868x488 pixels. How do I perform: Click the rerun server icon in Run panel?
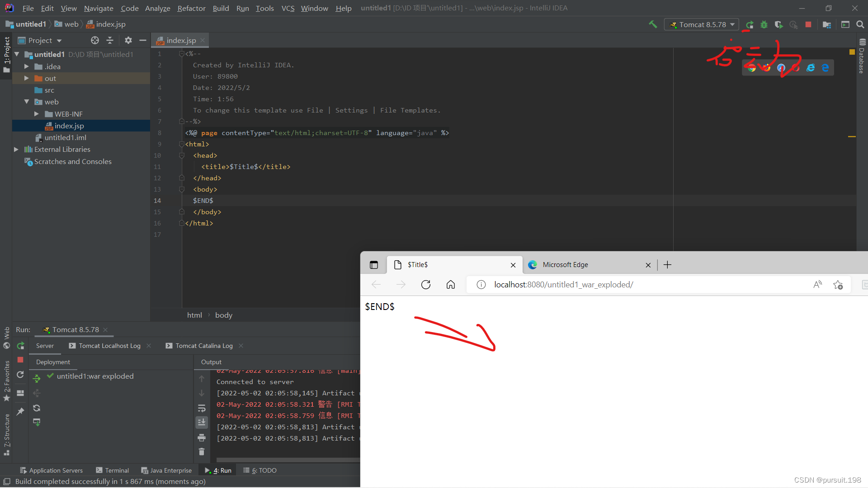tap(20, 346)
